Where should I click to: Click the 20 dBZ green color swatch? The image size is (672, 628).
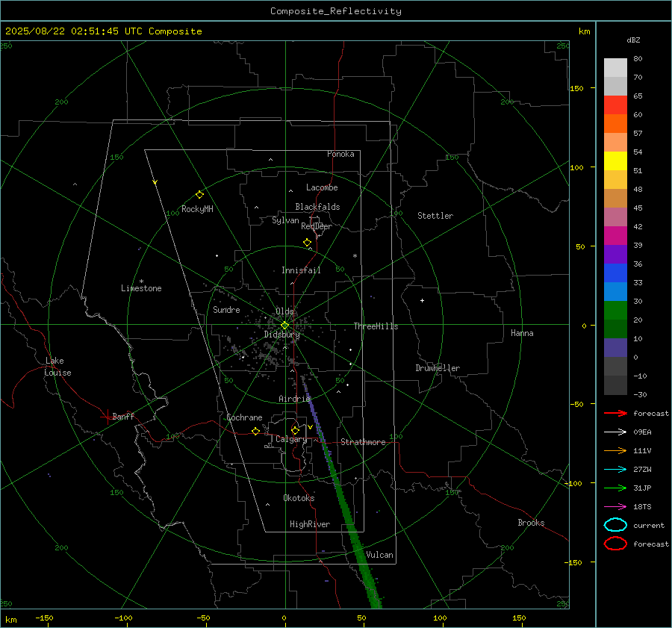[615, 311]
